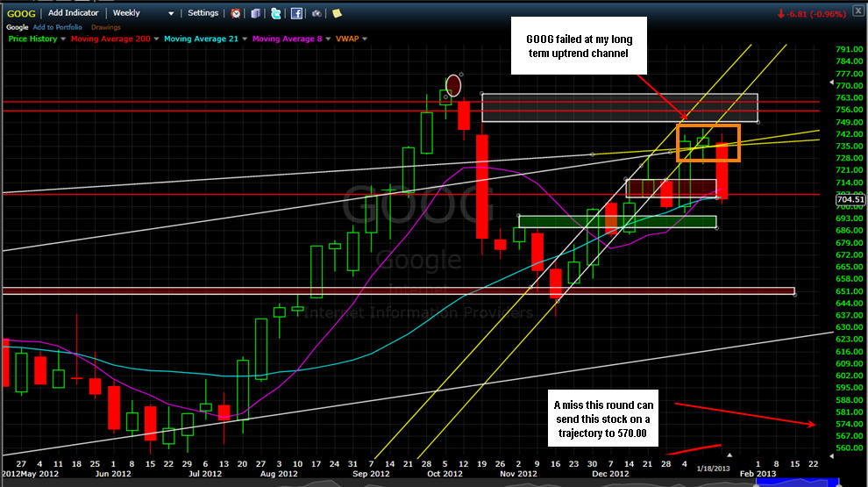Click the blue range selector in the overview strip

[798, 483]
